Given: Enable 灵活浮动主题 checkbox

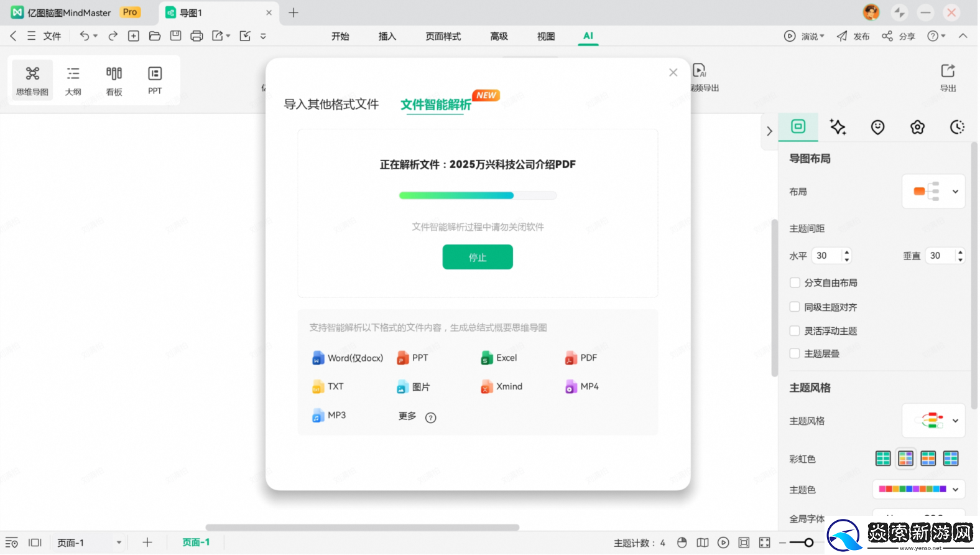Looking at the screenshot, I should (x=794, y=331).
